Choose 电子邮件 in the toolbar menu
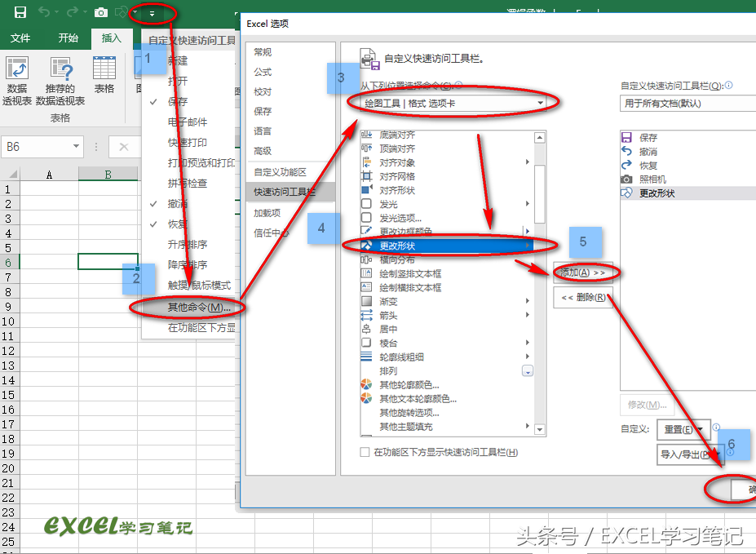Image resolution: width=756 pixels, height=554 pixels. pyautogui.click(x=188, y=122)
